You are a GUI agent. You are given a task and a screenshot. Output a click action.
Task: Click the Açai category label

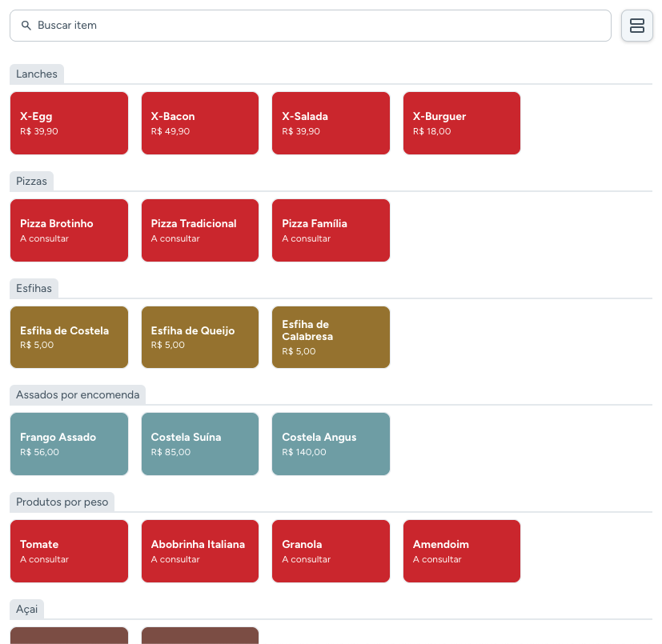click(27, 609)
